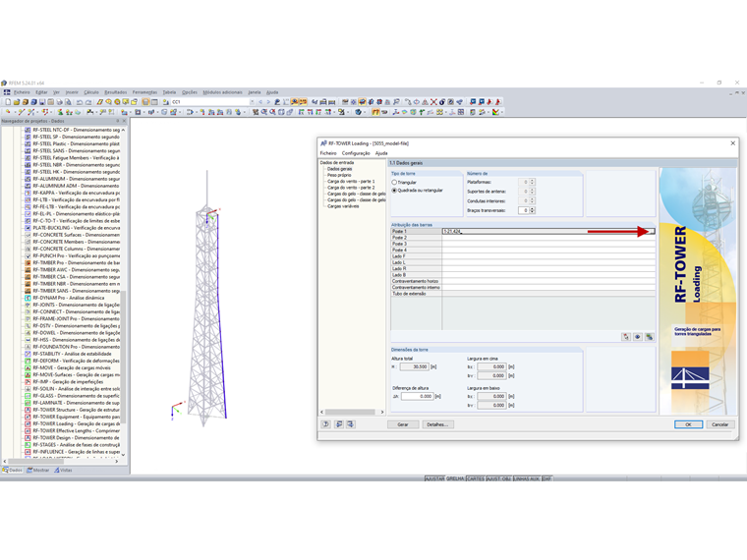Select the Quadrada ou retangular option
This screenshot has width=747, height=560.
[394, 191]
